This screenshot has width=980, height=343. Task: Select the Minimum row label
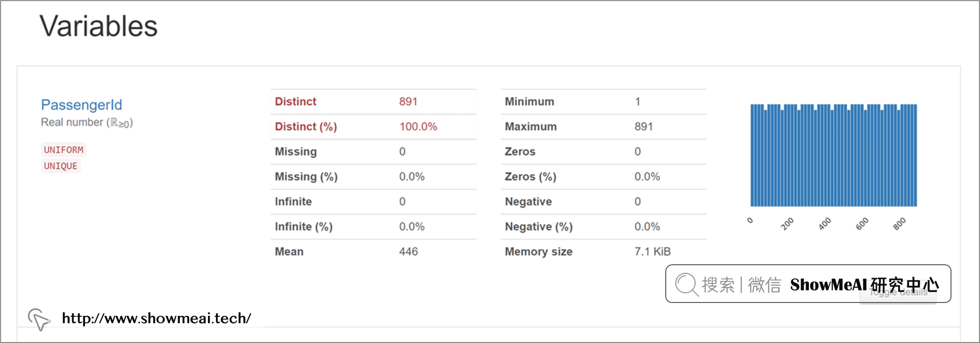[529, 102]
